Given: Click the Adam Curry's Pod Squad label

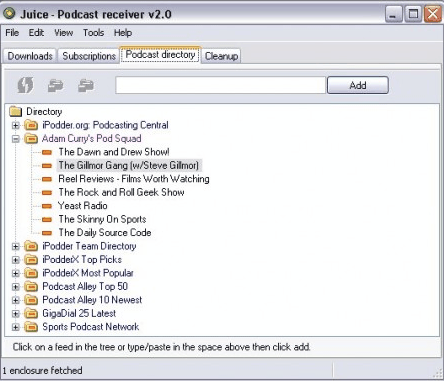Looking at the screenshot, I should click(92, 139).
